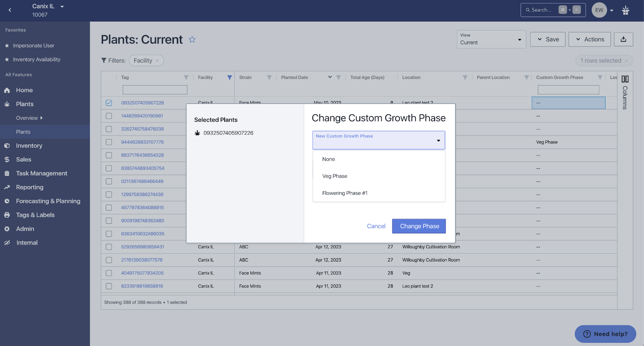The width and height of the screenshot is (644, 346).
Task: Click the Sales dollar icon
Action: [7, 160]
